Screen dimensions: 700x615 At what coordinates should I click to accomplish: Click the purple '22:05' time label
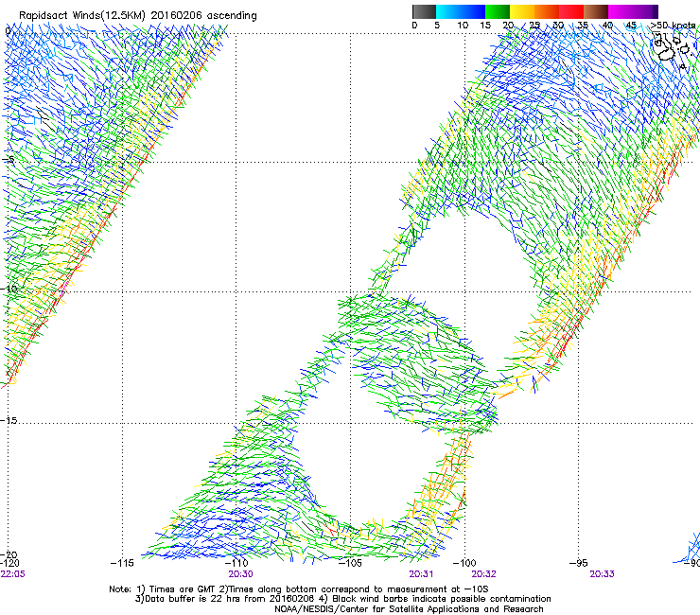pyautogui.click(x=13, y=574)
